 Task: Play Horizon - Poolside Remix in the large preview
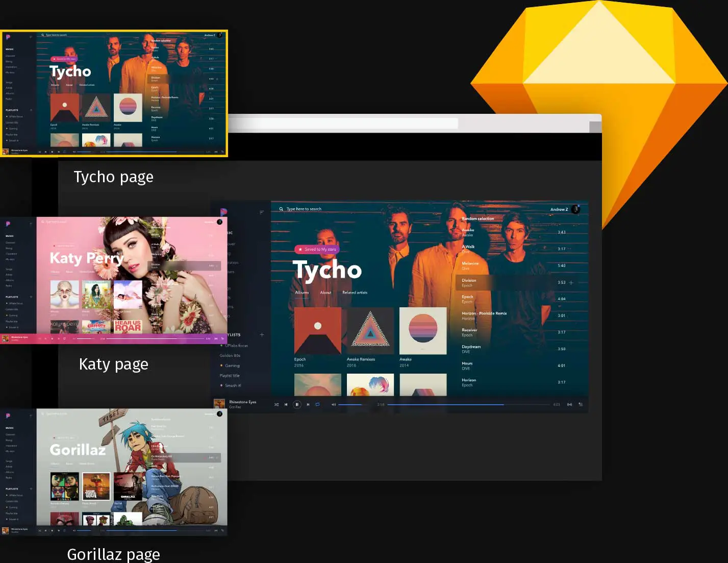pos(515,315)
